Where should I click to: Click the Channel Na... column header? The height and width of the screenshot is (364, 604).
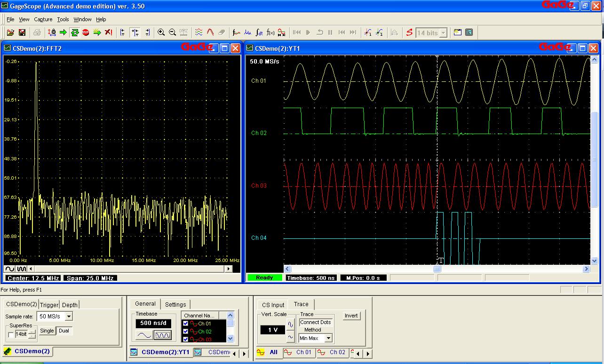click(x=200, y=316)
